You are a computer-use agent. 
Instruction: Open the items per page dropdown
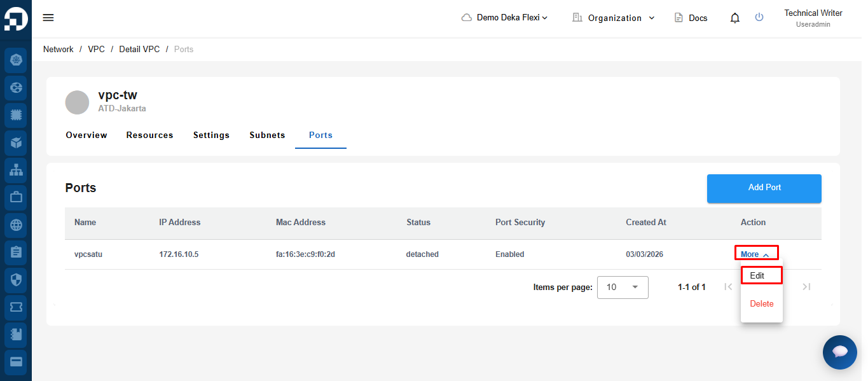(x=623, y=287)
